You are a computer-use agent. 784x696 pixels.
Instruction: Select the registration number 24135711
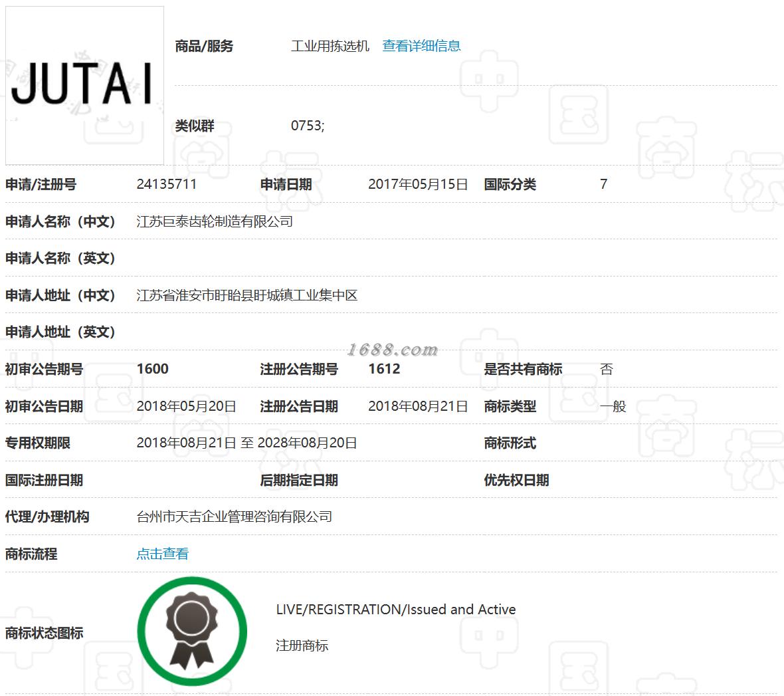point(167,184)
